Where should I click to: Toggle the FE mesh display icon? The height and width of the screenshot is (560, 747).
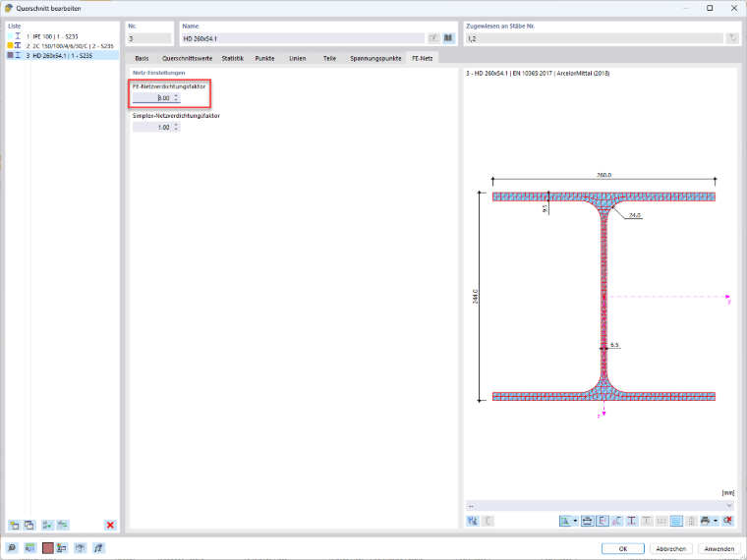tap(676, 521)
